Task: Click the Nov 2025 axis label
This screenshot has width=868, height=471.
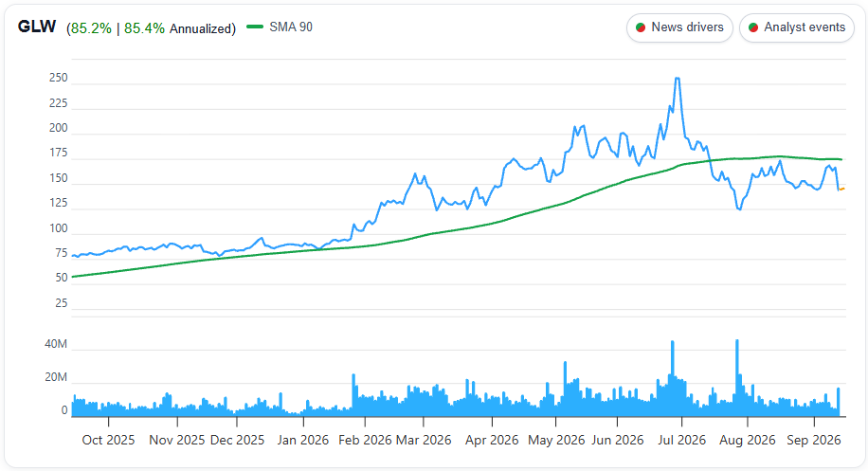Action: click(x=177, y=440)
